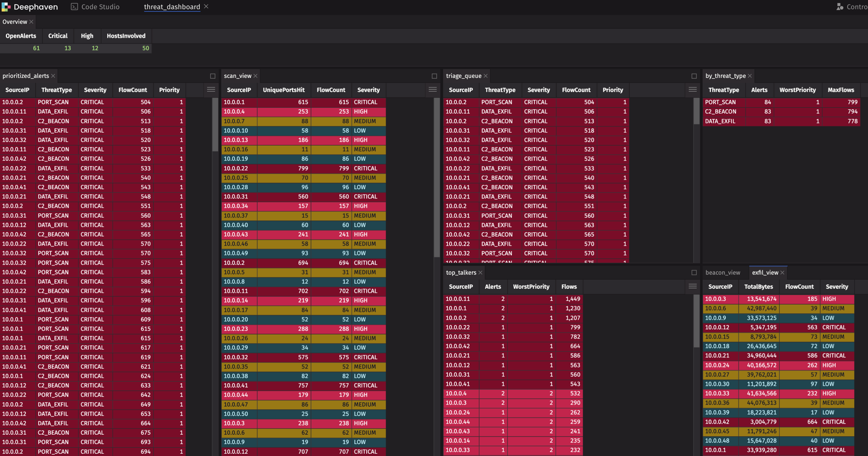Click the Deephaven logo icon
Screen dimensions: 868x456
coord(6,7)
